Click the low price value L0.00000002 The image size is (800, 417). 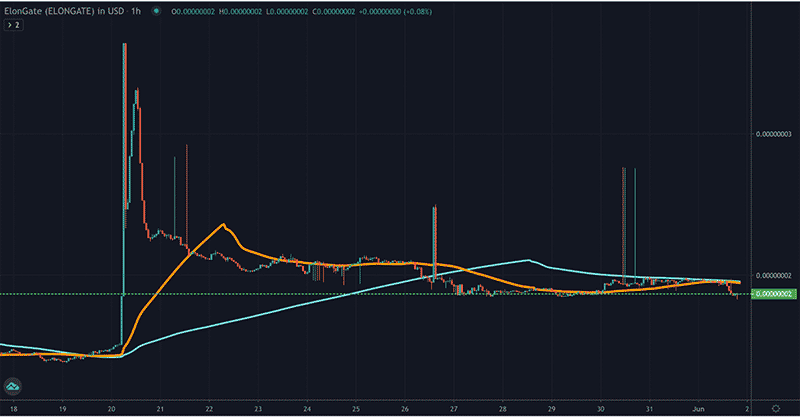point(286,11)
